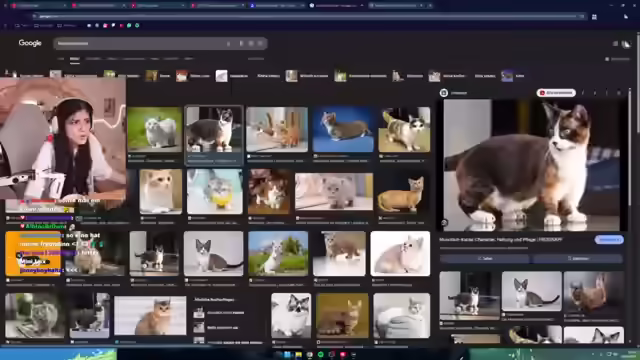Viewport: 640px width, 360px height.
Task: Open Windows Start button on taskbar
Action: [287, 355]
